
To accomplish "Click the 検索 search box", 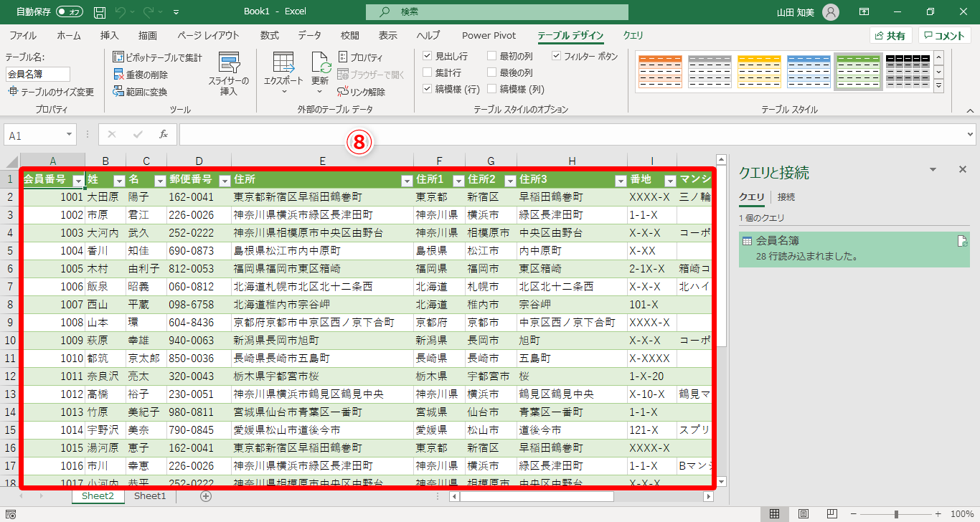I will point(496,12).
